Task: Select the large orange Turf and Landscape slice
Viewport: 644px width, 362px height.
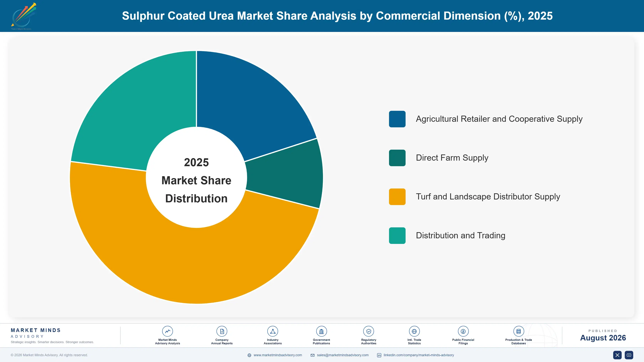Action: [x=185, y=265]
